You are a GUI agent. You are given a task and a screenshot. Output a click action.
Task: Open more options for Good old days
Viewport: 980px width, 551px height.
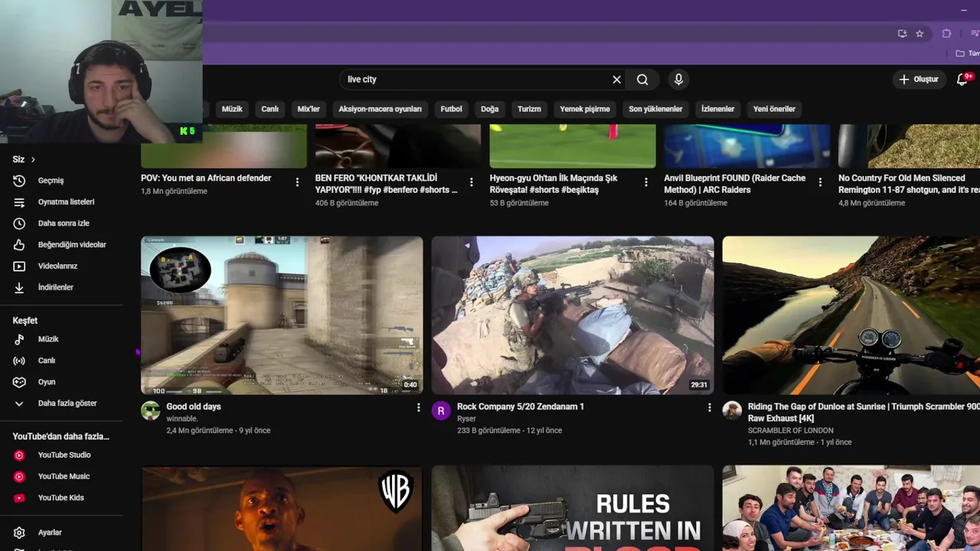[x=418, y=408]
